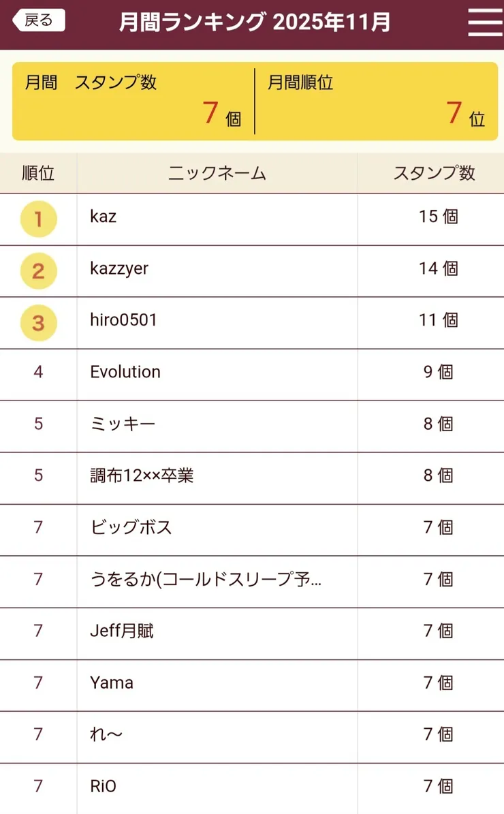504x814 pixels.
Task: Click the スタンプ数 column header
Action: [434, 173]
